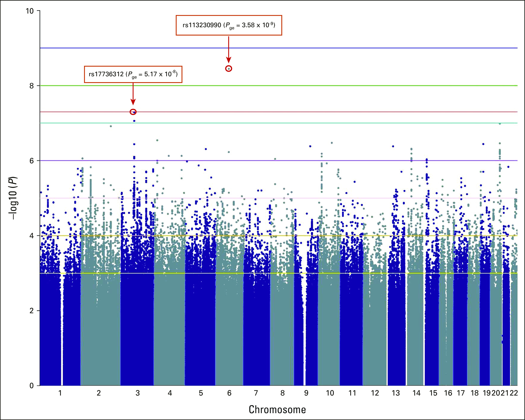The height and width of the screenshot is (420, 525).
Task: Click chromosome label 8
Action: 282,393
